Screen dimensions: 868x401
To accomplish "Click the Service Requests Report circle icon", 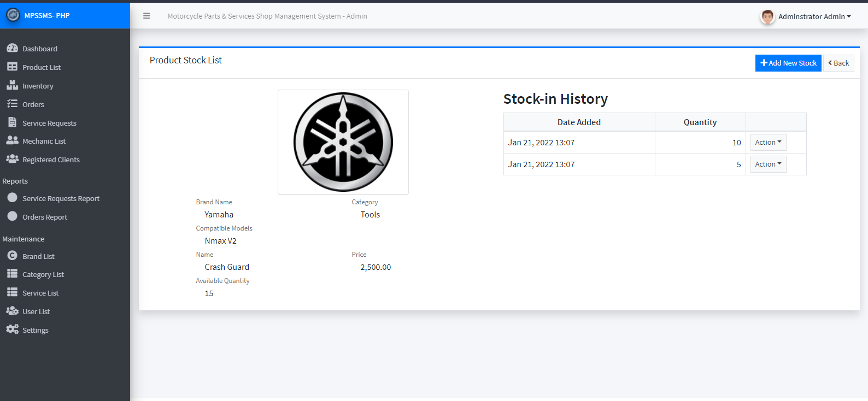I will click(12, 198).
